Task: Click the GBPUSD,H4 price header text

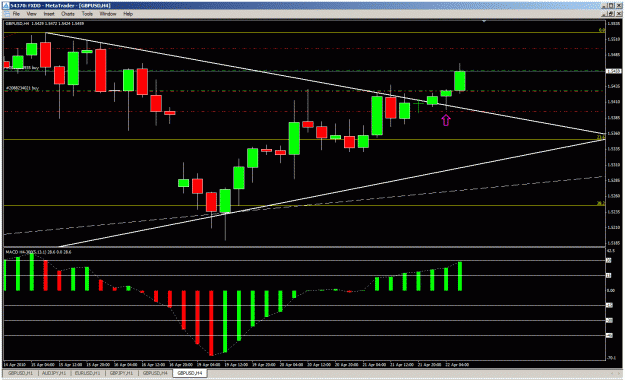Action: pos(44,24)
